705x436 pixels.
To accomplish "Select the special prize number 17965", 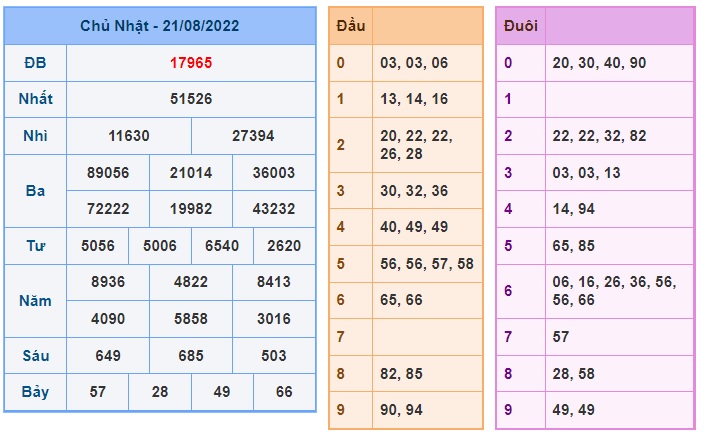I will pyautogui.click(x=191, y=62).
